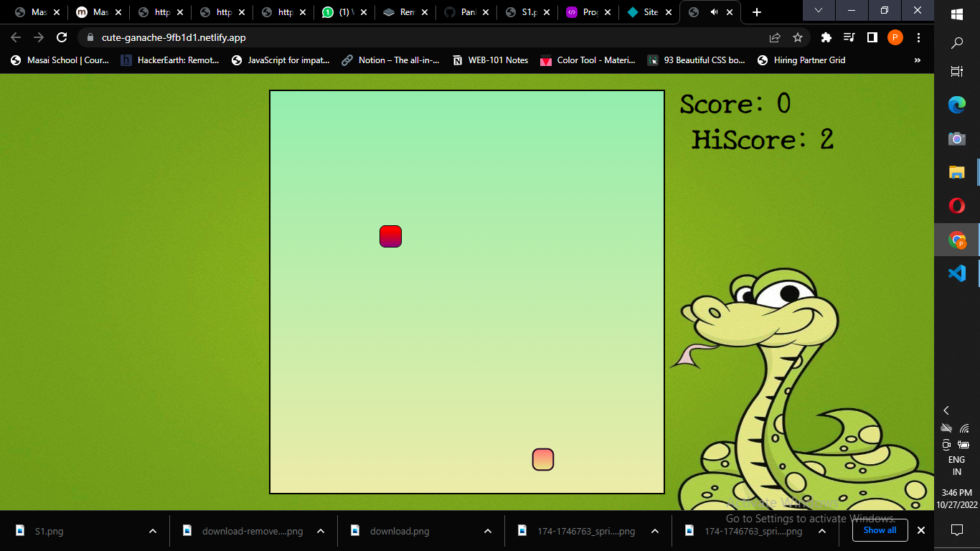
Task: Mute the tab using the speaker icon
Action: 714,12
